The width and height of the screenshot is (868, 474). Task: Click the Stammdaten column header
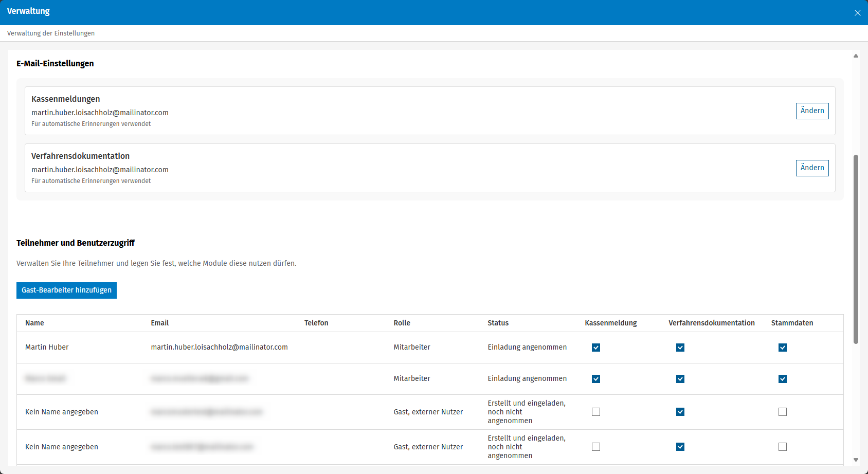pos(792,323)
